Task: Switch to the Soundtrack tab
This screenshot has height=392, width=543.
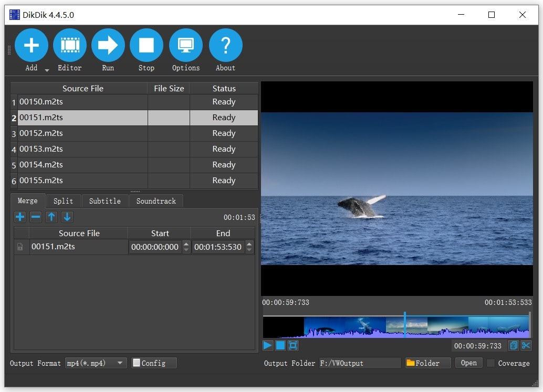Action: click(x=155, y=200)
